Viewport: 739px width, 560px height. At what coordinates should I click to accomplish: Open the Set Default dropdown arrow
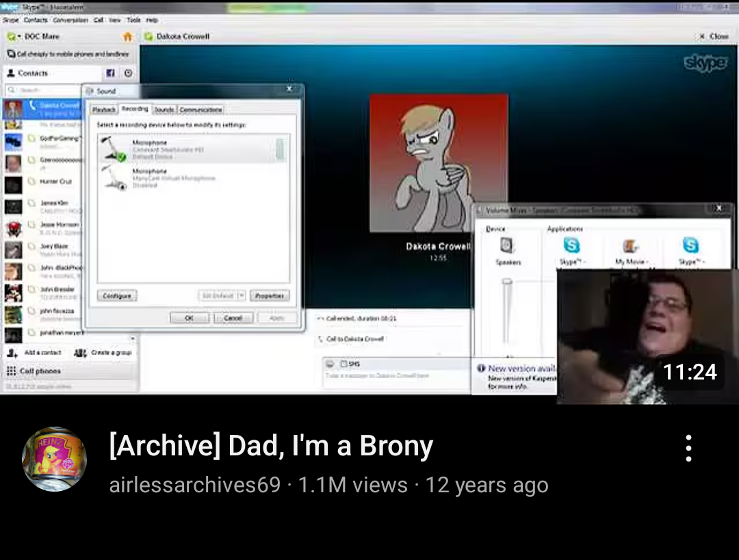tap(242, 296)
